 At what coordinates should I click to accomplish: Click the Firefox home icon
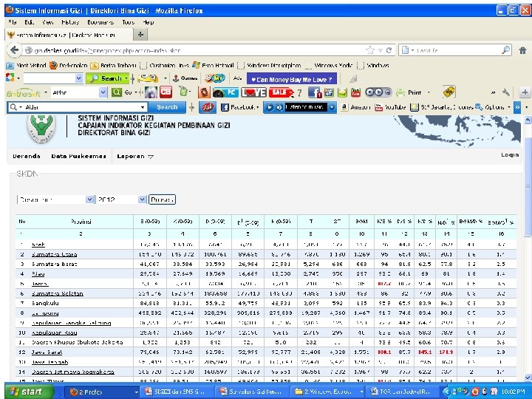pos(522,50)
